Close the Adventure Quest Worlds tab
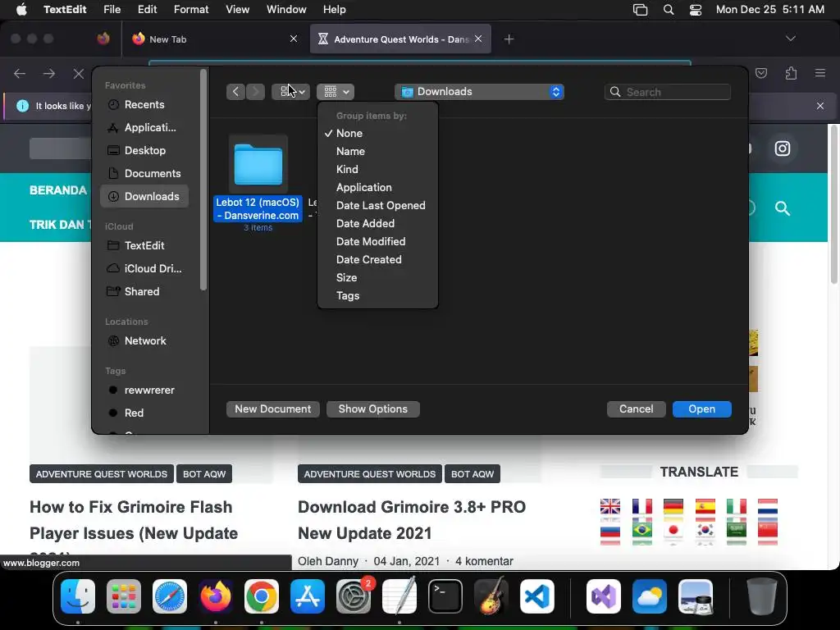Viewport: 840px width, 630px height. [x=478, y=39]
